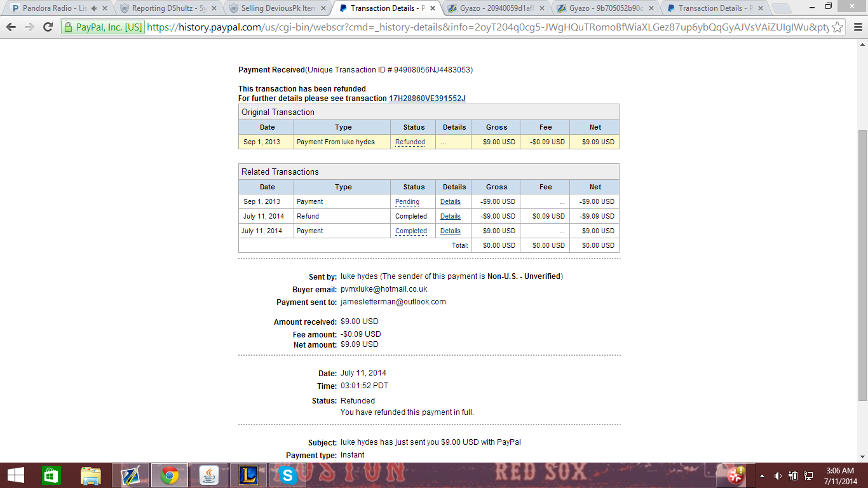Open the pen/Gyazo app in the taskbar
868x488 pixels.
click(130, 475)
